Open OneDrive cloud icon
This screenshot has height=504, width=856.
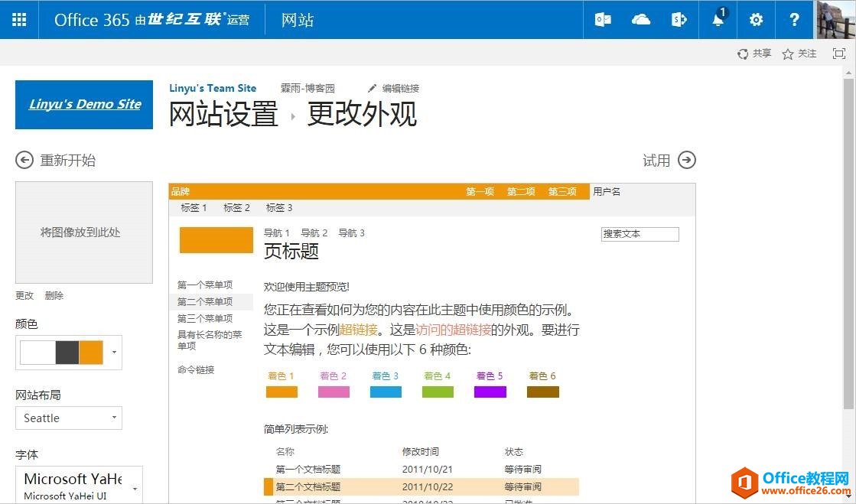(x=641, y=20)
